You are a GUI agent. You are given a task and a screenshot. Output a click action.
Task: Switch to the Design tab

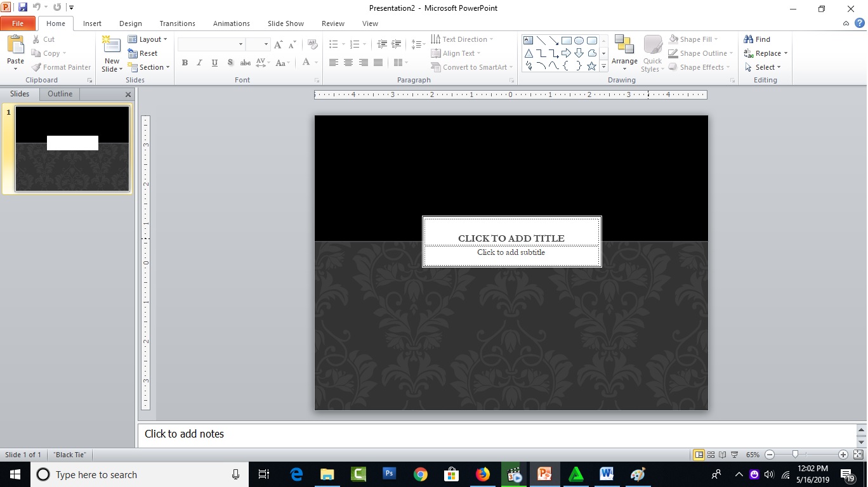click(x=131, y=23)
